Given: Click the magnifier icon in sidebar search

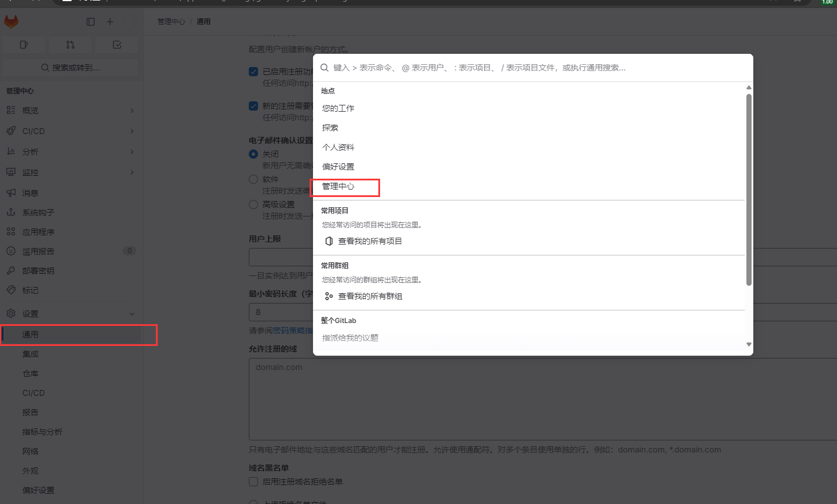Looking at the screenshot, I should pyautogui.click(x=45, y=68).
